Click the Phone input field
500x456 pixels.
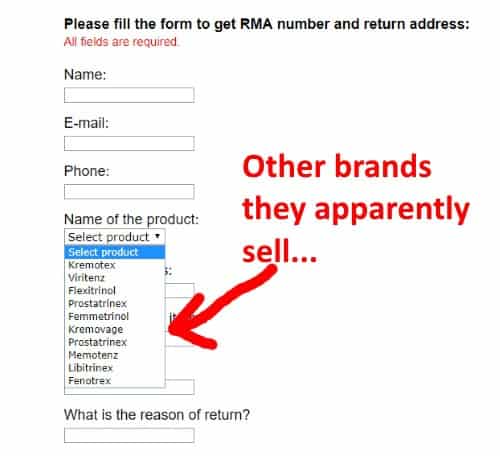(129, 192)
